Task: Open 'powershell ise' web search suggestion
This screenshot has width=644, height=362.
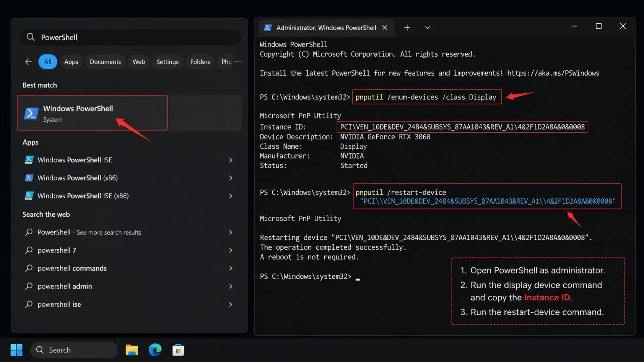Action: 129,304
